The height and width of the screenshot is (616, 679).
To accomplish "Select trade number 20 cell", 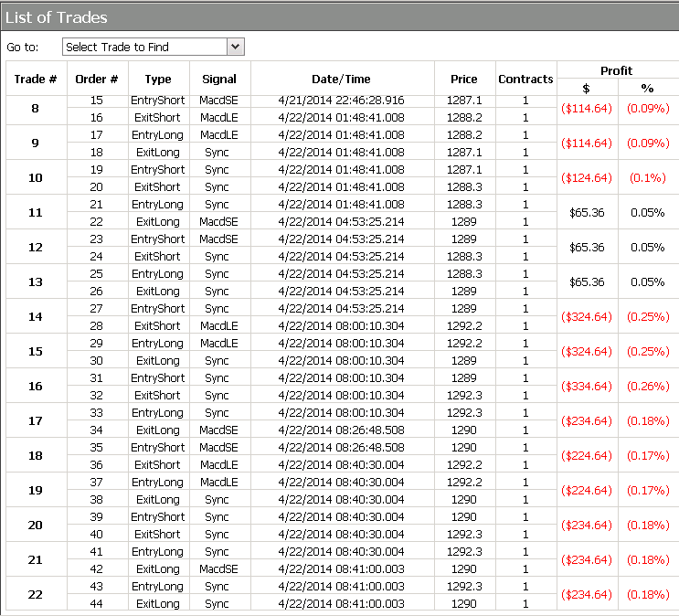I will (x=36, y=525).
